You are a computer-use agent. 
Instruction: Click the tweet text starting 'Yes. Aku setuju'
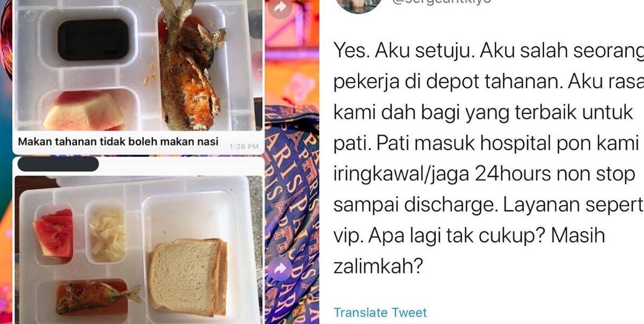[488, 160]
